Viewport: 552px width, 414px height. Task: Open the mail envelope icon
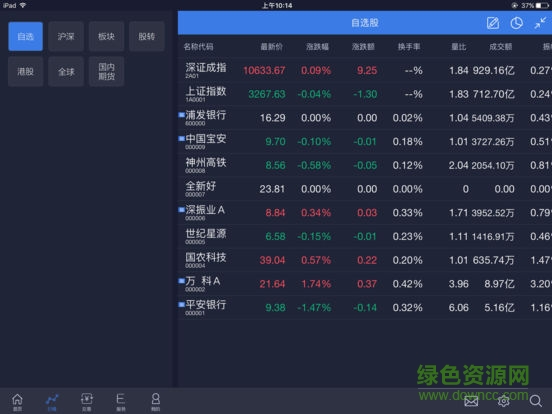tap(471, 401)
